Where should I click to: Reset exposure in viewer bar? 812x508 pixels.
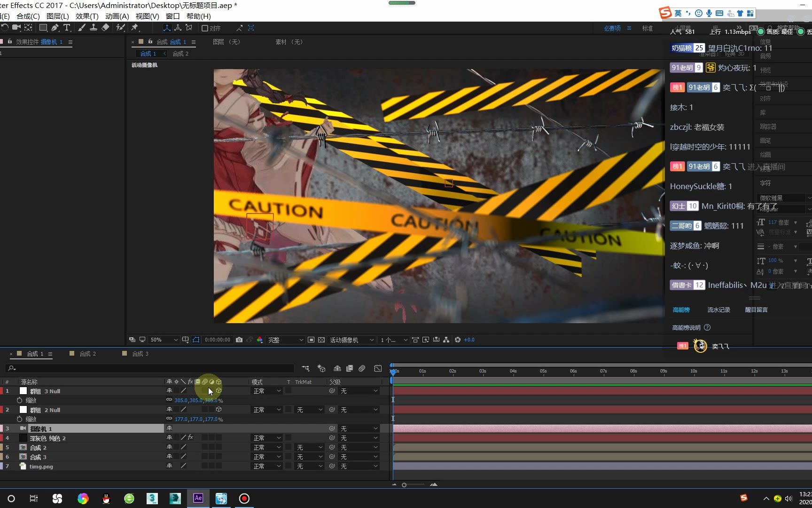coord(458,340)
